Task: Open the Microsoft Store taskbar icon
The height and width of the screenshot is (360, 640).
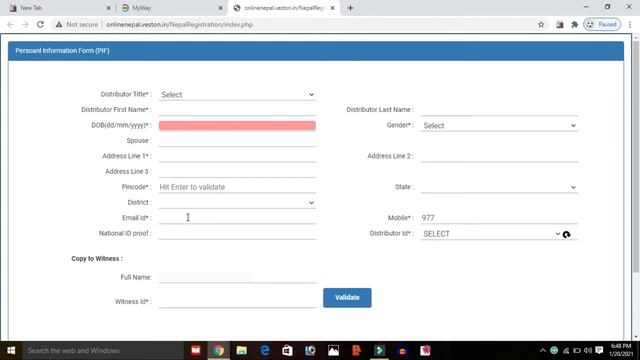Action: pyautogui.click(x=287, y=351)
